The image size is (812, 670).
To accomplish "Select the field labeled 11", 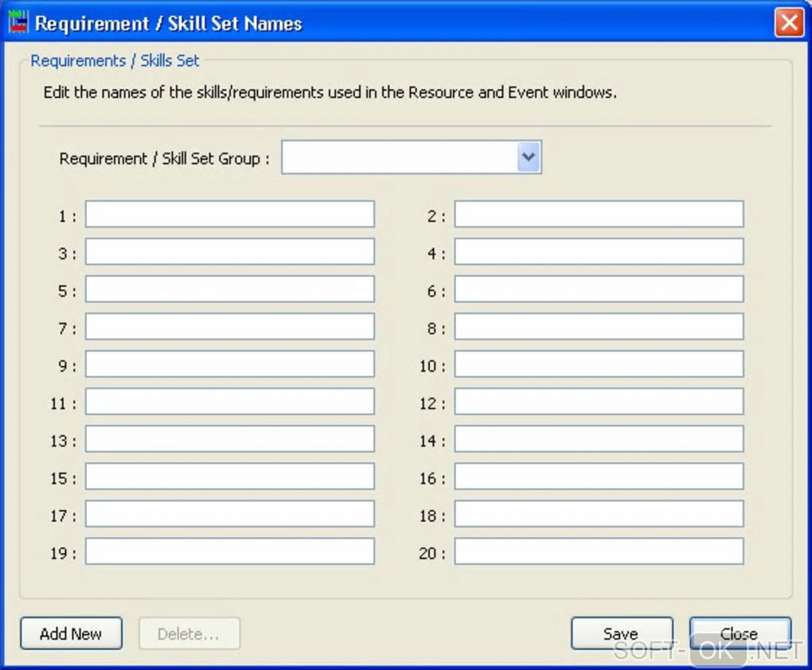I will click(229, 401).
